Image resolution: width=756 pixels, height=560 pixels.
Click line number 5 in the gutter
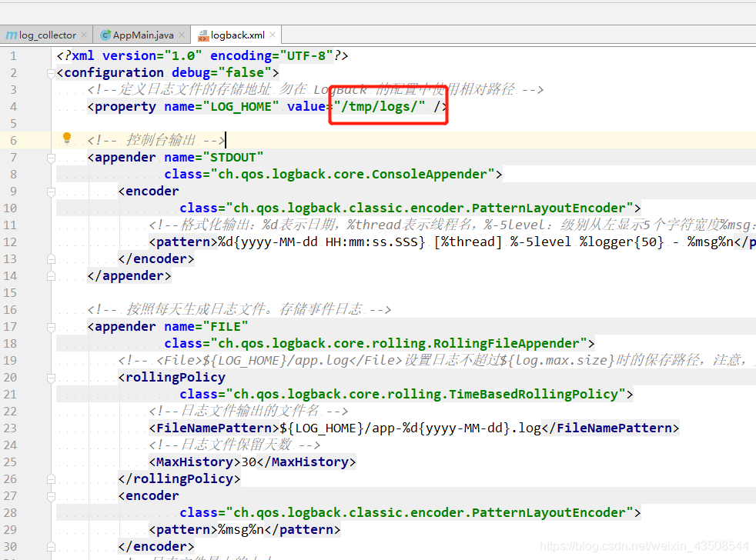(14, 123)
